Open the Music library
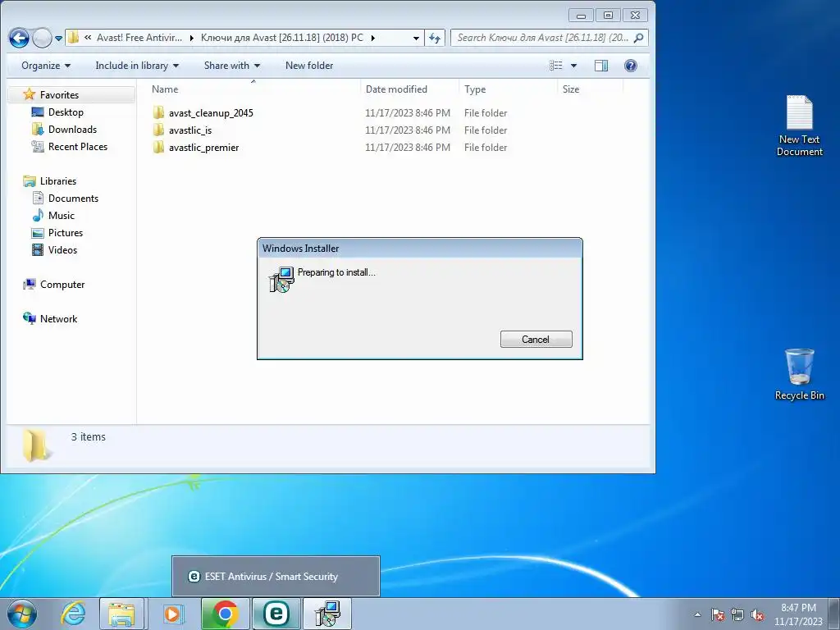Screen dimensions: 840x630 pyautogui.click(x=61, y=216)
